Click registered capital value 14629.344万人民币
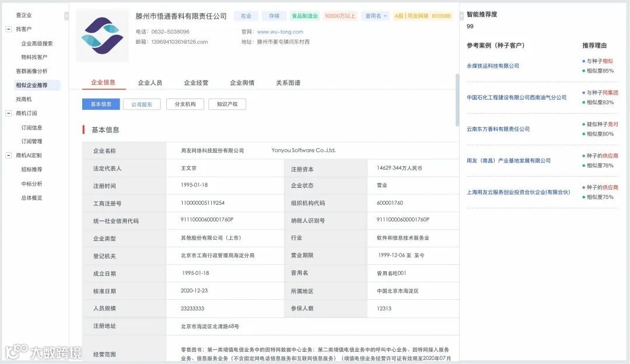The width and height of the screenshot is (630, 364). click(400, 168)
